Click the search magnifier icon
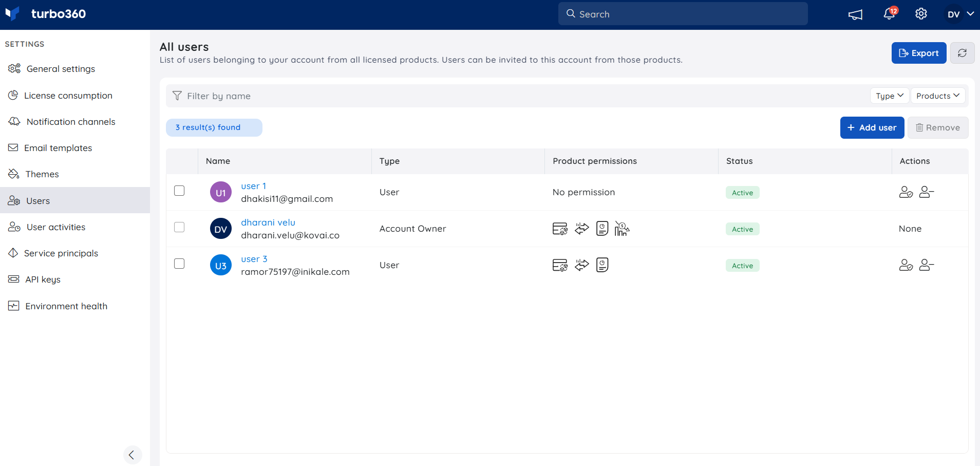 (571, 14)
